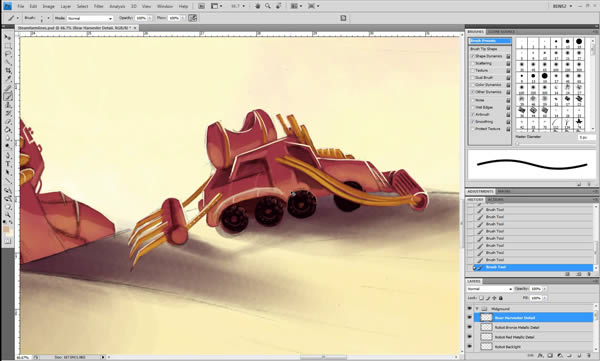Enable the Dual Brush checkbox
Image resolution: width=600 pixels, height=361 pixels.
click(x=473, y=78)
